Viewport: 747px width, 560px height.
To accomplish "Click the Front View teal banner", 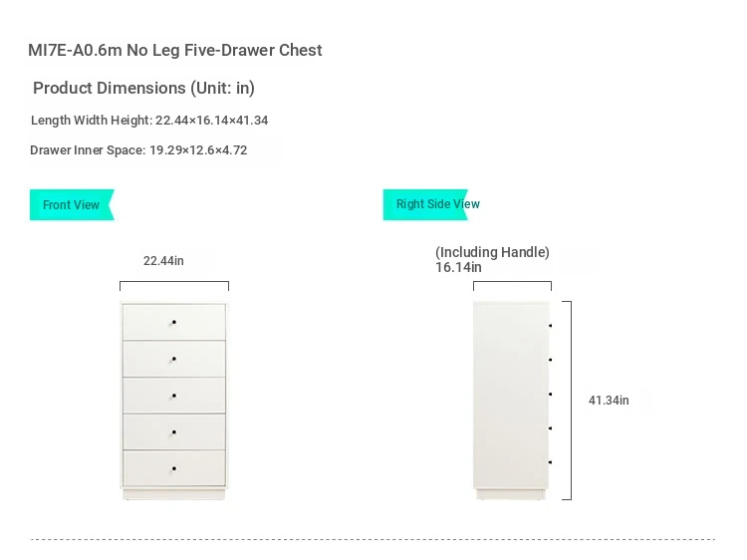I will tap(72, 205).
